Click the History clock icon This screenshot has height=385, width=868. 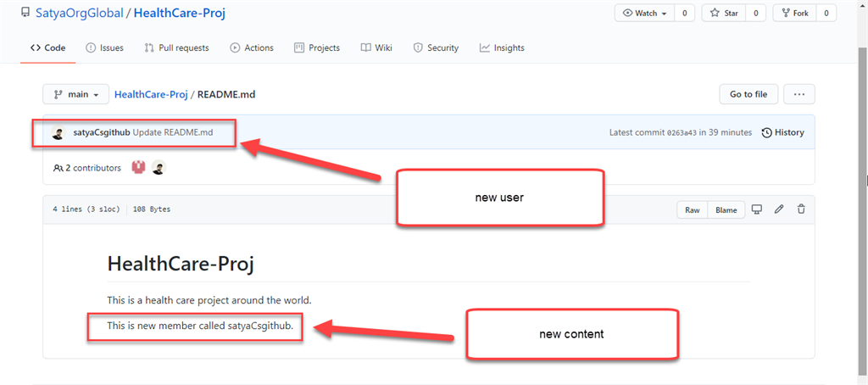[x=766, y=132]
